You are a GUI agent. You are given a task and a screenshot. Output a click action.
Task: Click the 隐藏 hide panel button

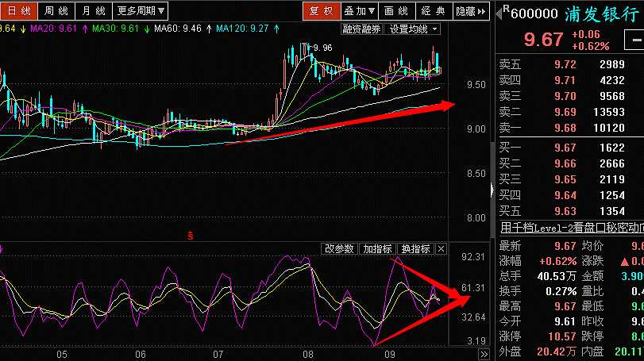tap(471, 10)
